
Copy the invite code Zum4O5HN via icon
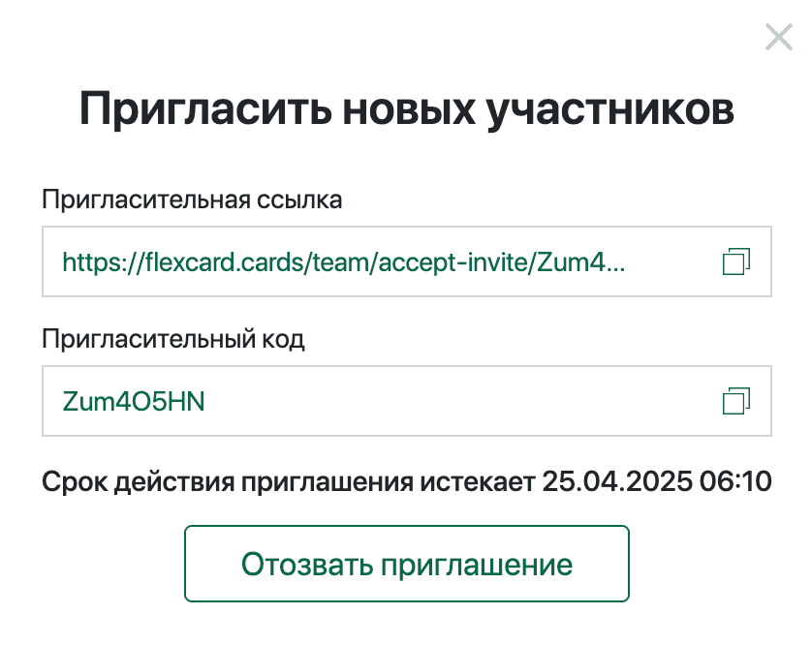pos(735,401)
